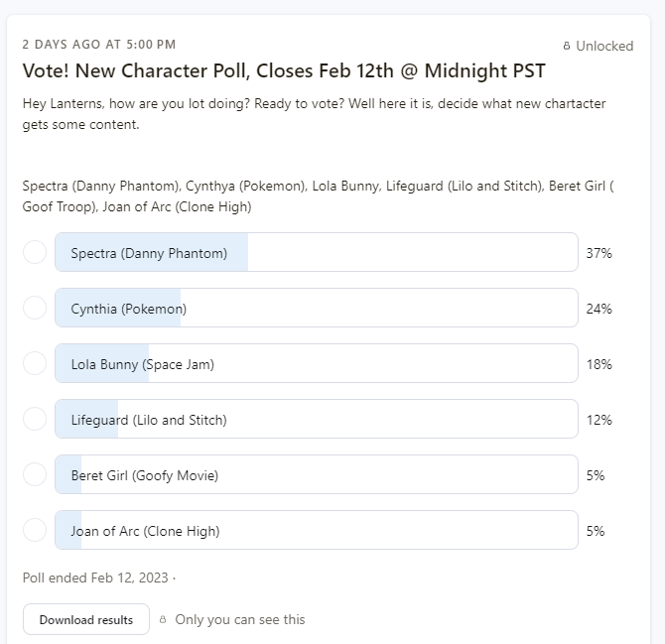Click the Spectra (Danny Phantom) result bar
Viewport: 665px width, 644px height.
coord(317,252)
